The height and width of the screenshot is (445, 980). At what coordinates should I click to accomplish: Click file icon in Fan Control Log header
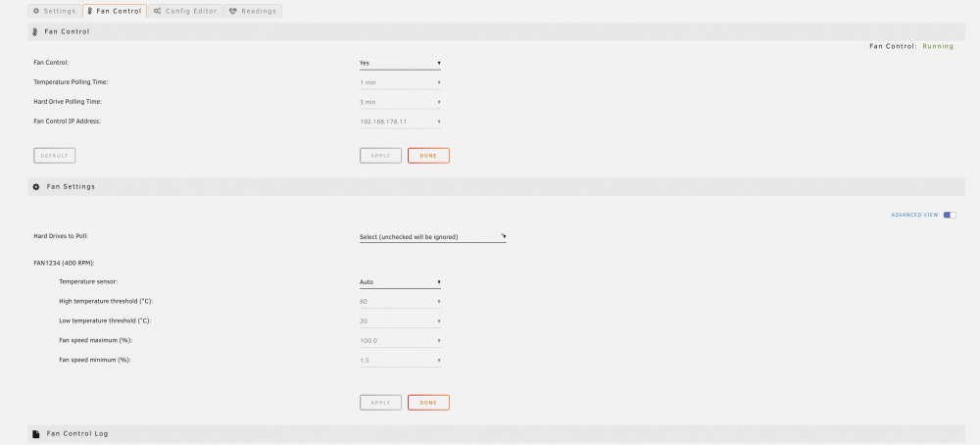point(35,434)
